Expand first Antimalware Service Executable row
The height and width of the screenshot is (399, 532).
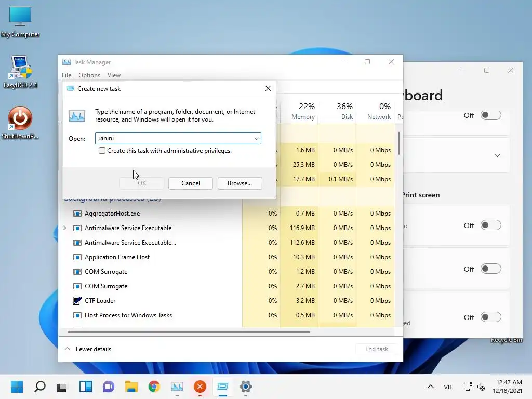coord(65,228)
